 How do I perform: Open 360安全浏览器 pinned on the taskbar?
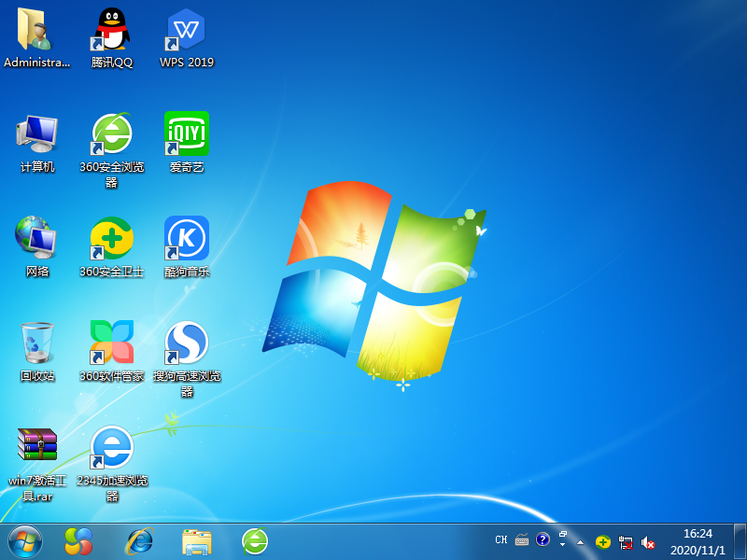tap(254, 541)
